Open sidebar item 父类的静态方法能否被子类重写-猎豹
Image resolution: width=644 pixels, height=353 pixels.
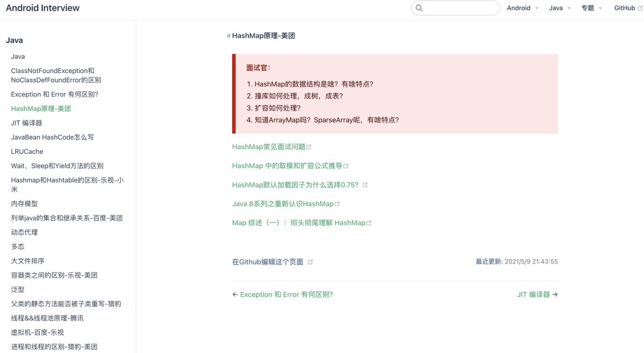click(66, 304)
